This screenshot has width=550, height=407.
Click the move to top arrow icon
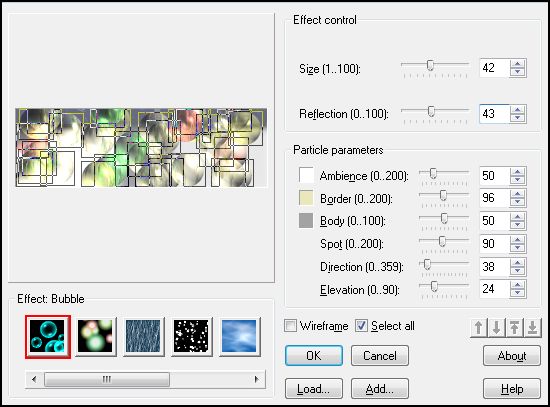[x=515, y=328]
